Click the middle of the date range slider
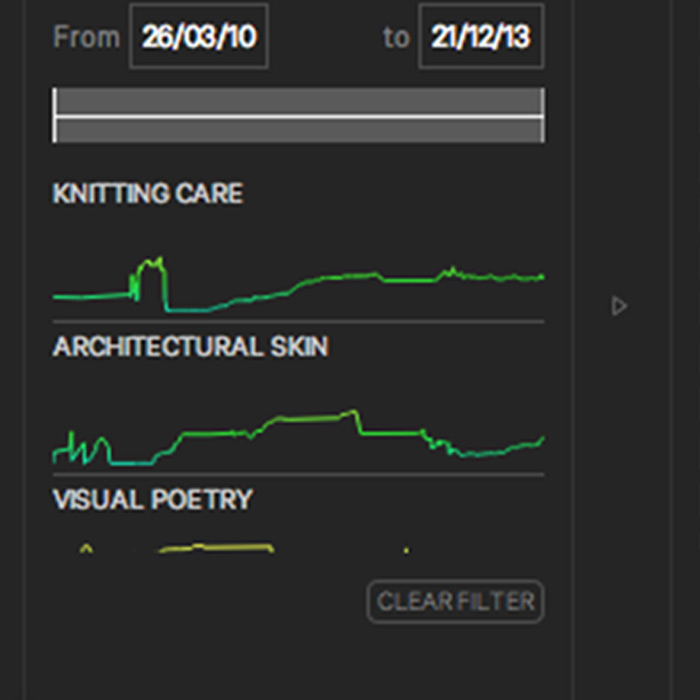This screenshot has height=700, width=700. point(298,115)
